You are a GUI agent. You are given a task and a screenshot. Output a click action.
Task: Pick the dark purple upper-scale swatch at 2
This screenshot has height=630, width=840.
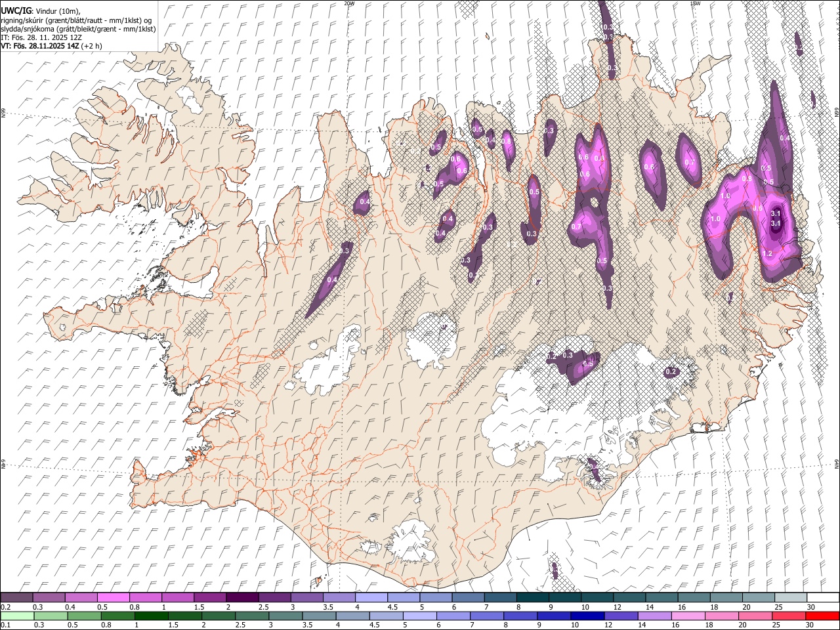point(242,598)
